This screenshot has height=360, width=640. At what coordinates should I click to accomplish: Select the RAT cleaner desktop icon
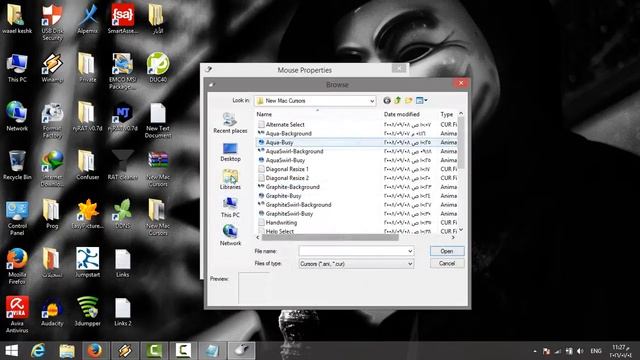click(122, 165)
